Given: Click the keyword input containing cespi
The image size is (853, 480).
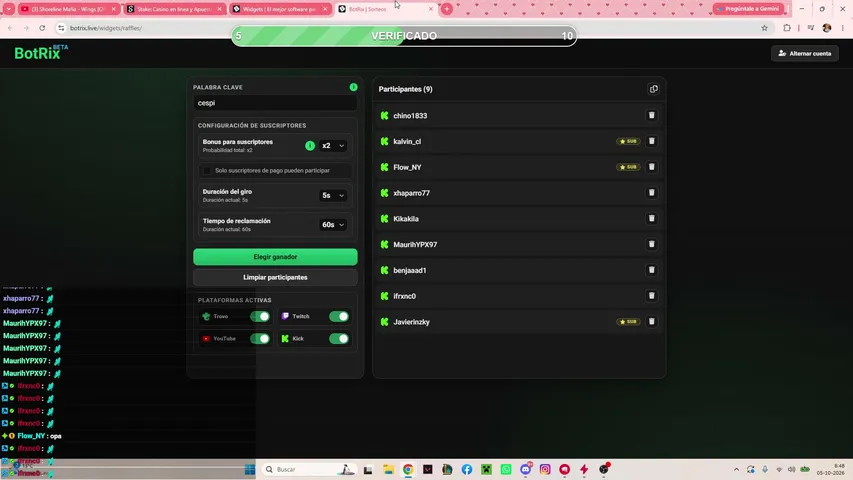Looking at the screenshot, I should [x=275, y=103].
